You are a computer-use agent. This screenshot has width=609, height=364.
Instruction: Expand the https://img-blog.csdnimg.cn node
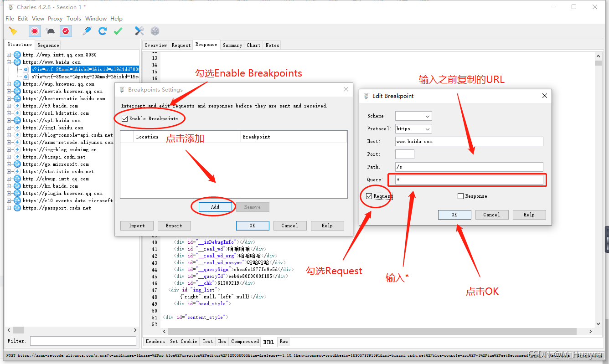pos(9,149)
